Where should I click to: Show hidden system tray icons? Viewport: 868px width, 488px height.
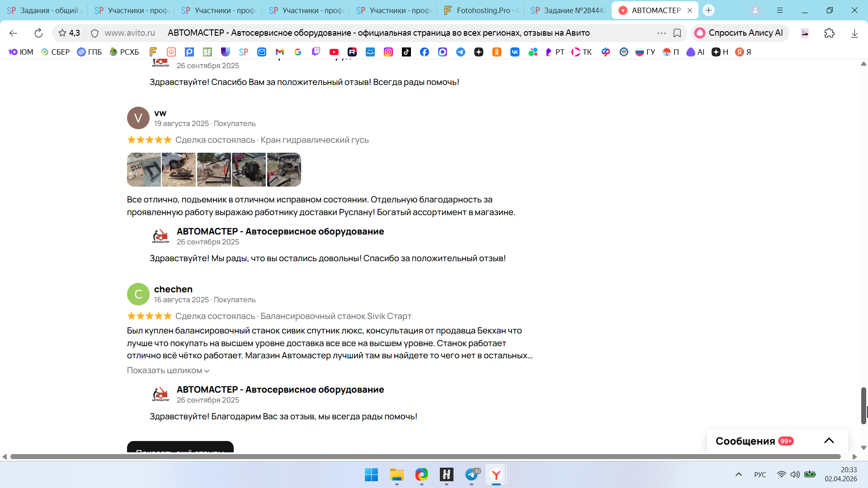pos(739,474)
